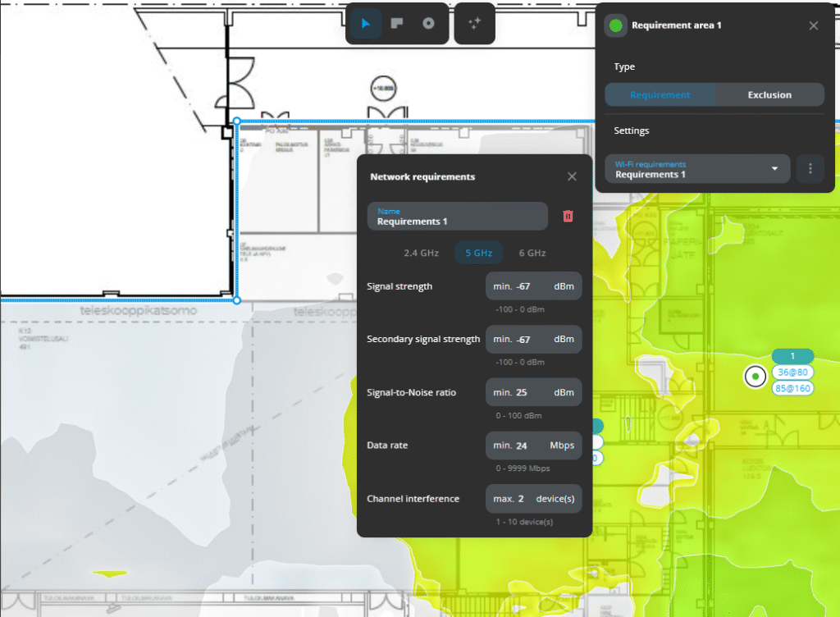Click the green circle Requirement area icon

coord(616,25)
